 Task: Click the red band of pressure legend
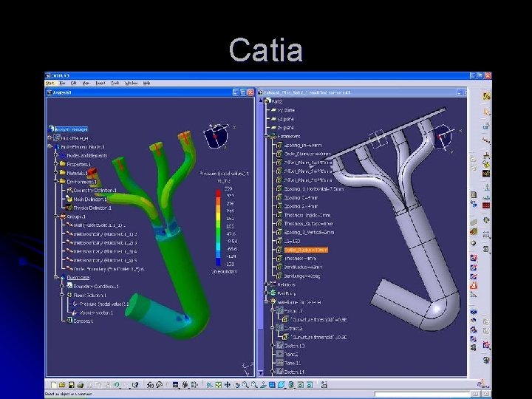pyautogui.click(x=218, y=194)
